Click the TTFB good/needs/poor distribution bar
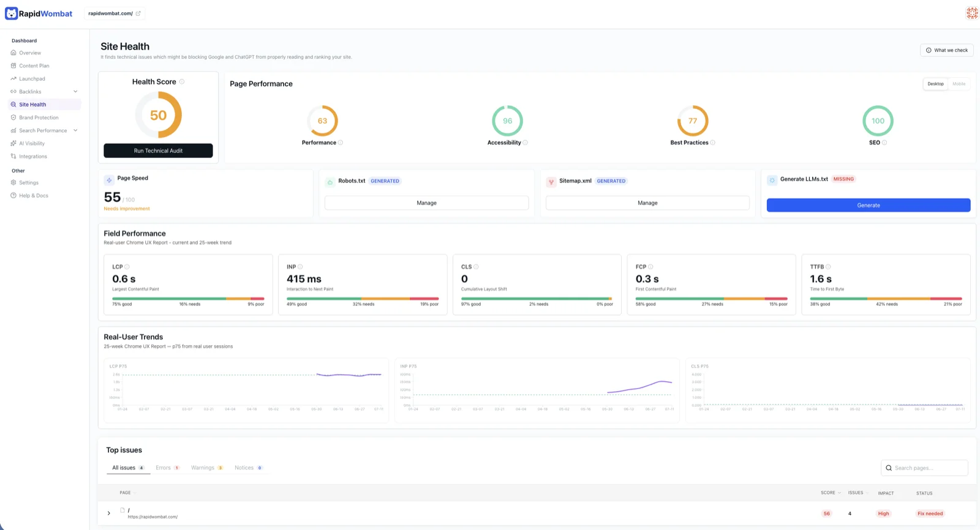 pyautogui.click(x=886, y=299)
